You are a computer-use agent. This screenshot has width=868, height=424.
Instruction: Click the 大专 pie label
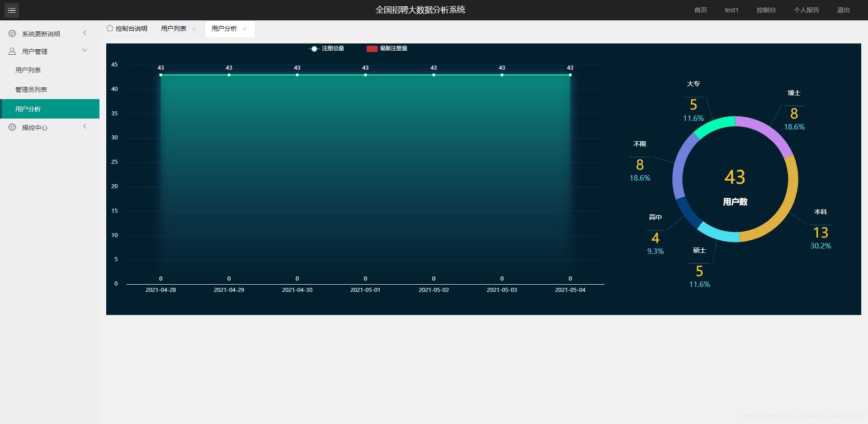click(x=693, y=84)
